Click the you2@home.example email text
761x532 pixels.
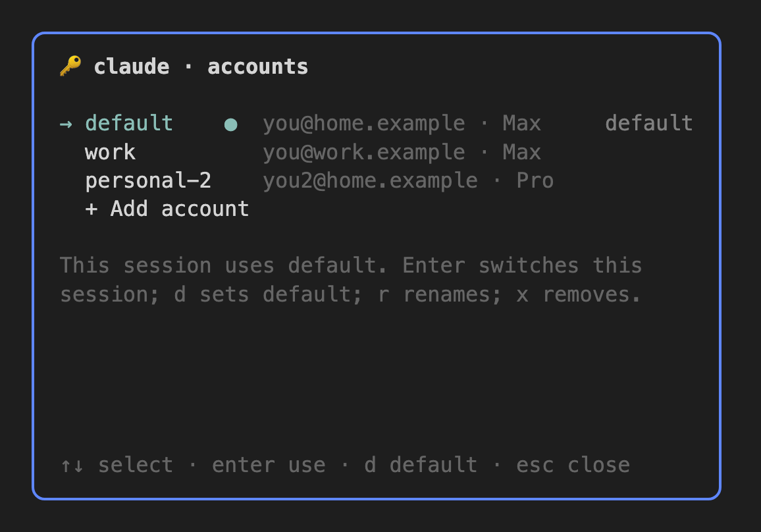[x=371, y=180]
